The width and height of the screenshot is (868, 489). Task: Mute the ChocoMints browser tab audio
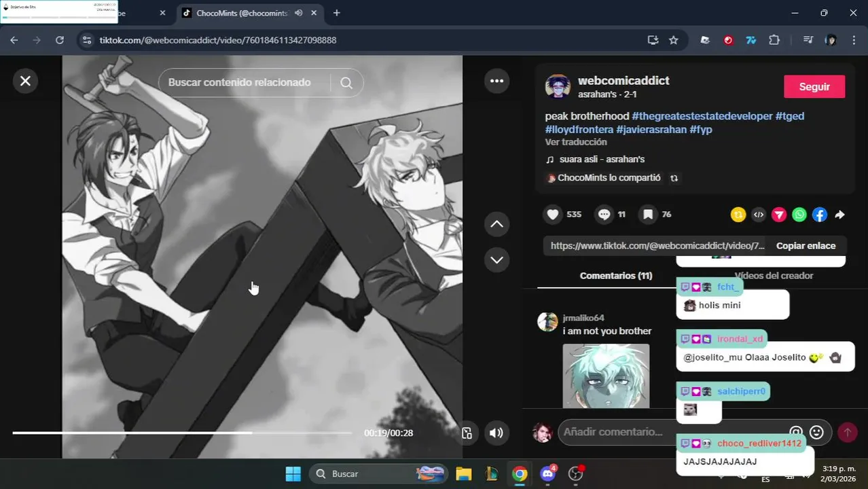299,13
